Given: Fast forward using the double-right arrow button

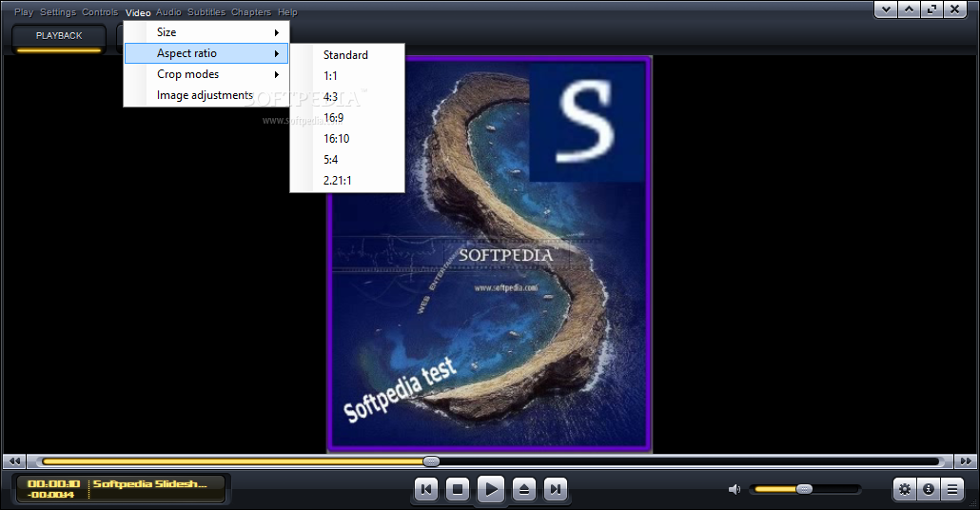Looking at the screenshot, I should [x=966, y=461].
